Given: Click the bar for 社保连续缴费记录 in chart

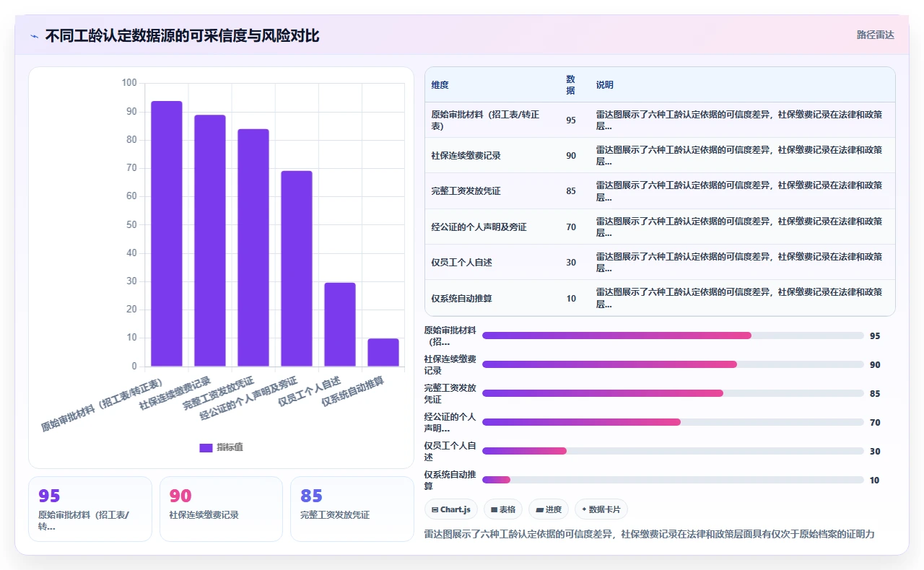Looking at the screenshot, I should coord(210,241).
